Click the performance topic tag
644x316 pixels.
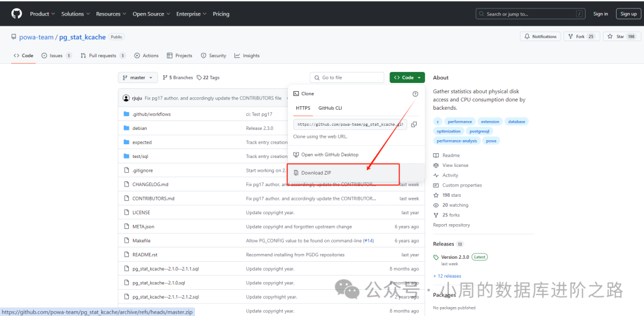pyautogui.click(x=460, y=122)
